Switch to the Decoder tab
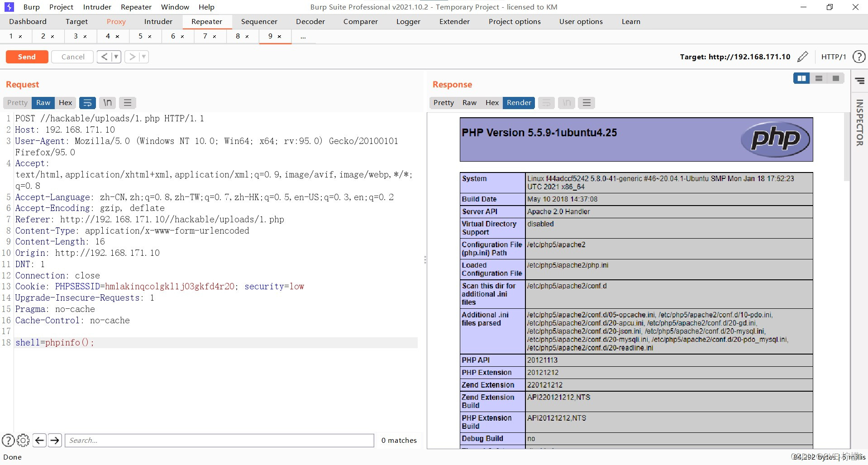This screenshot has width=868, height=465. (x=310, y=21)
